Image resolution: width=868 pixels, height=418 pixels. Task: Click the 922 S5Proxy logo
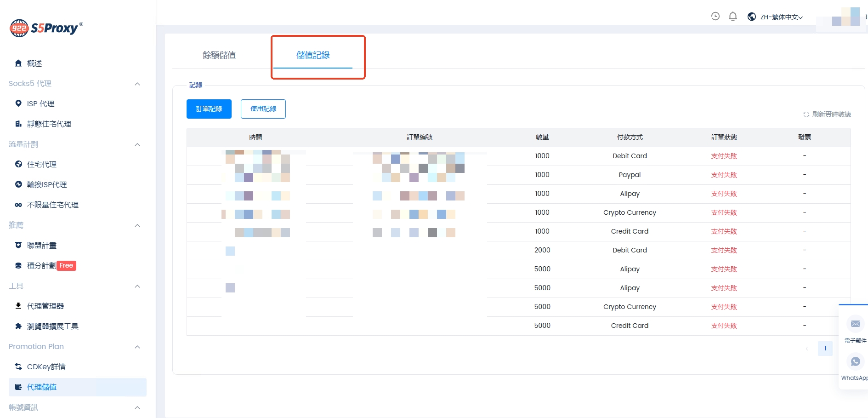[x=46, y=28]
